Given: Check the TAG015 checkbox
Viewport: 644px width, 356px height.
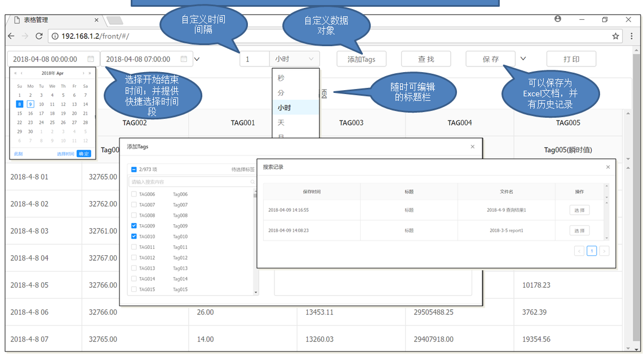Looking at the screenshot, I should click(x=134, y=290).
